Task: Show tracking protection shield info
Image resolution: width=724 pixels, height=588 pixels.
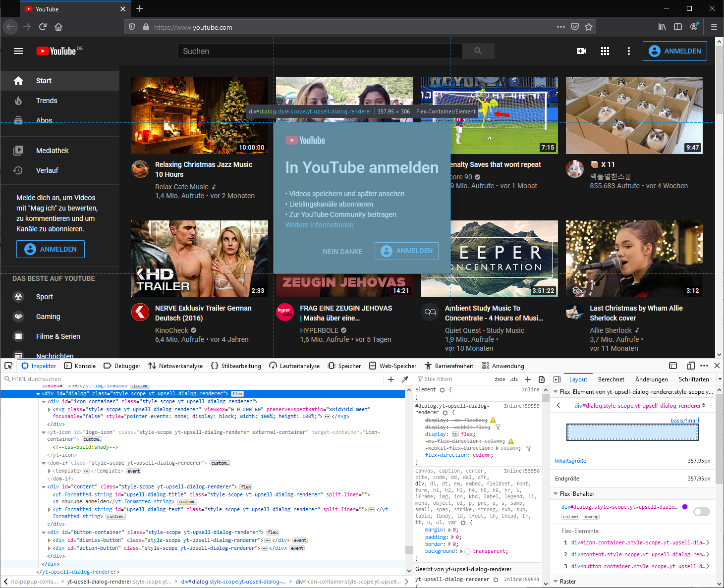Action: [x=132, y=27]
